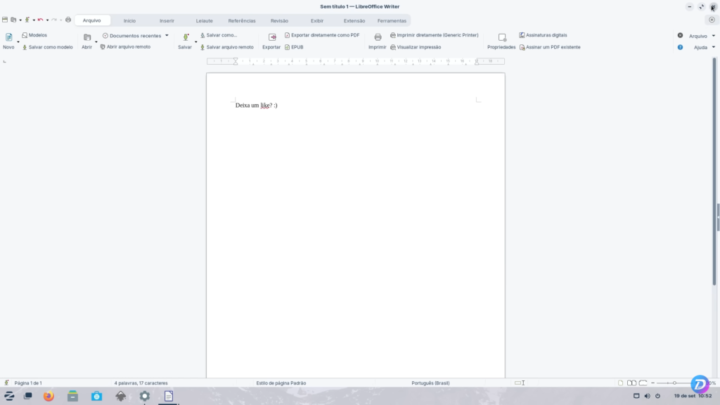This screenshot has height=405, width=720.
Task: Click the zoom slider handle
Action: pyautogui.click(x=674, y=383)
